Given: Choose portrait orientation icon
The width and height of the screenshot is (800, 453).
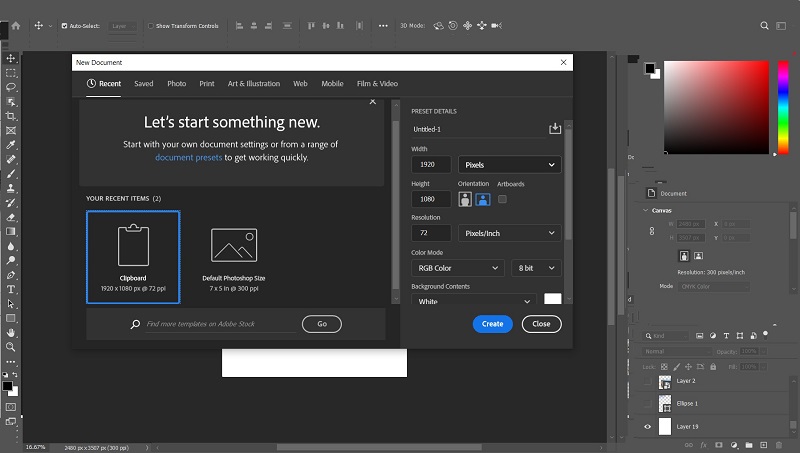Looking at the screenshot, I should click(465, 199).
